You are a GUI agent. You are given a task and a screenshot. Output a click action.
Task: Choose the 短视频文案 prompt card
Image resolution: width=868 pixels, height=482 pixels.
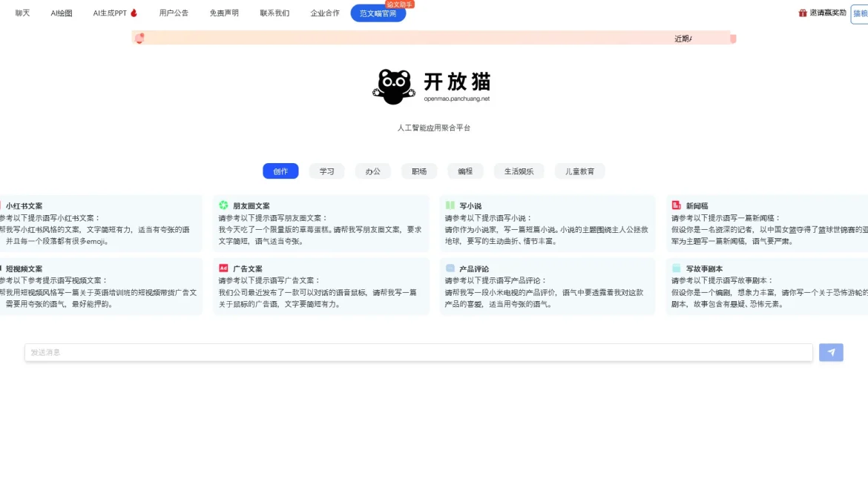100,286
